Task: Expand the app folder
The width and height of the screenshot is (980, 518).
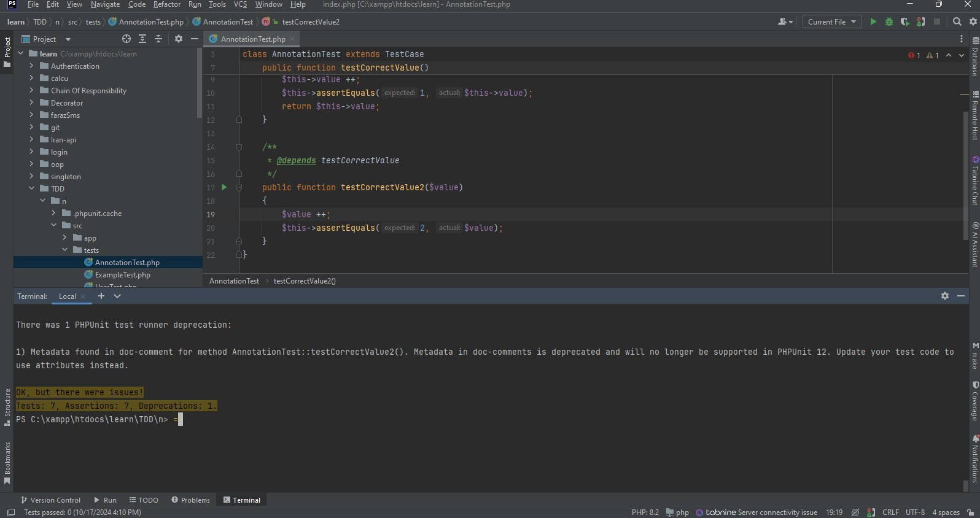Action: pos(64,238)
